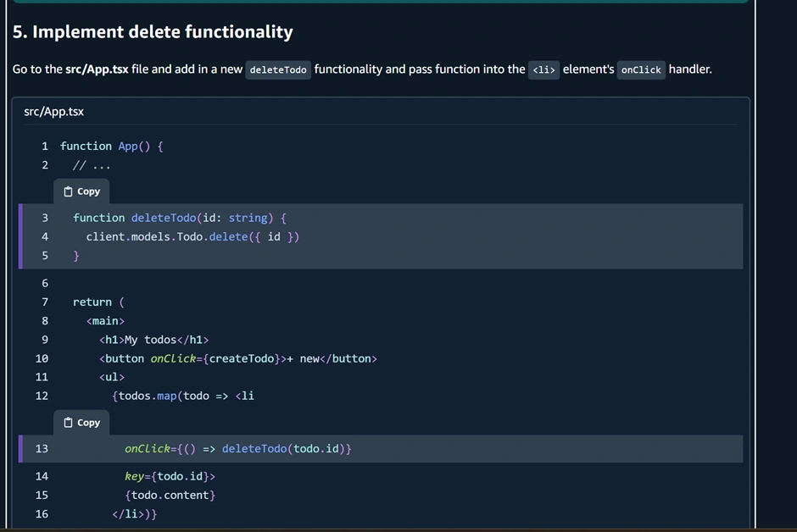
Task: Click the clipboard icon above the deleteTodo function
Action: pyautogui.click(x=69, y=191)
